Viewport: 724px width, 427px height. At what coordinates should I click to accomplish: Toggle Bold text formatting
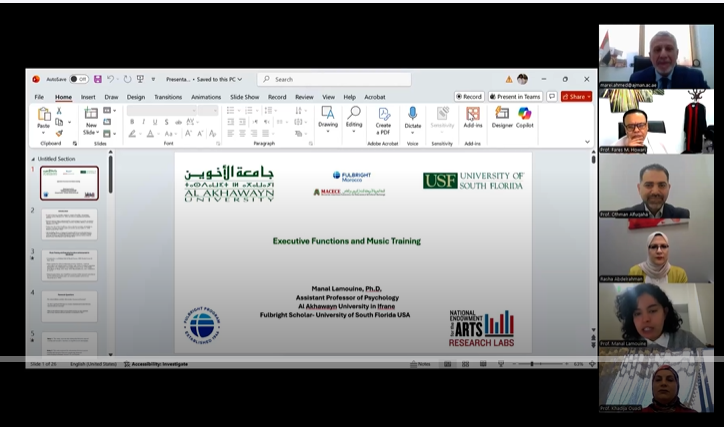click(131, 122)
